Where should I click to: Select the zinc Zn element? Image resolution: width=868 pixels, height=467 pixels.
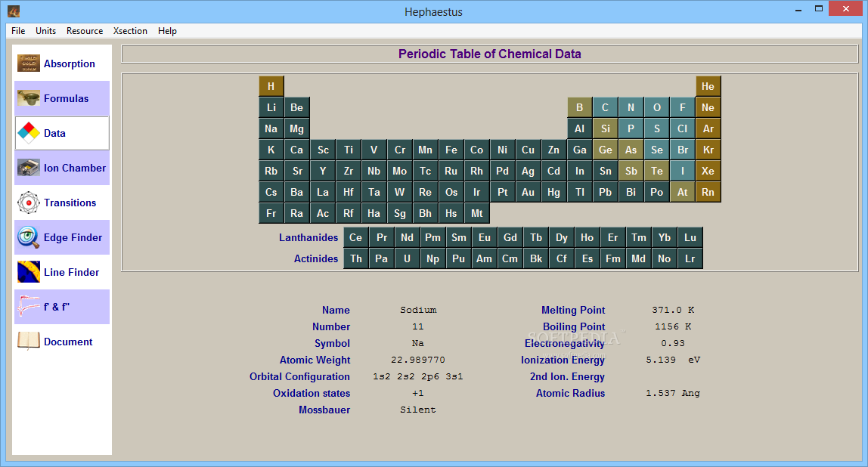[553, 150]
